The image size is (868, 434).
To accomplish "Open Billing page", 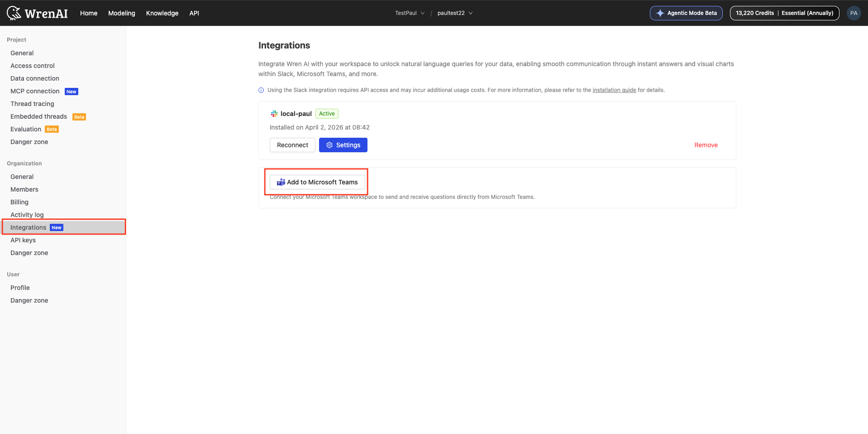I will (63, 202).
